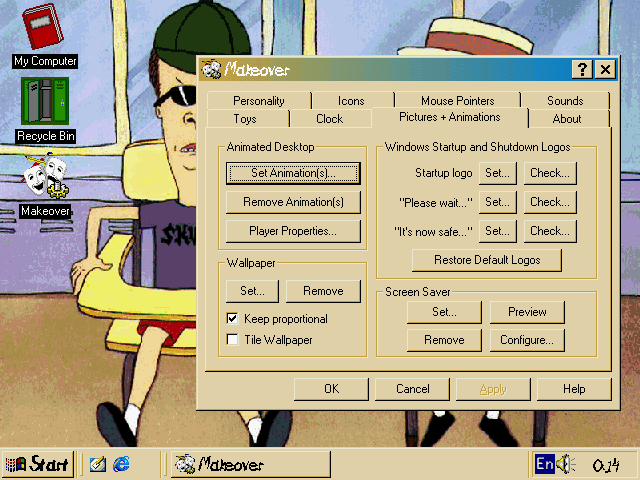
Task: Click the Apply button
Action: pos(493,389)
